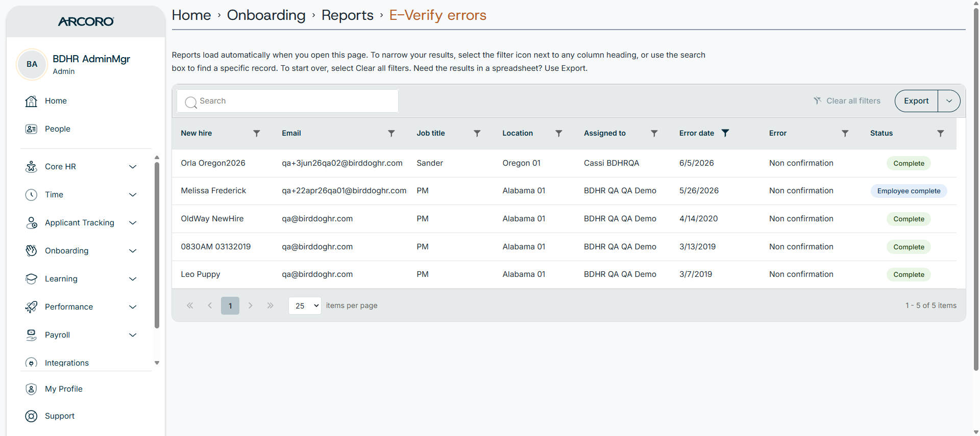Expand the Applicant Tracking chevron
This screenshot has width=980, height=436.
tap(133, 223)
